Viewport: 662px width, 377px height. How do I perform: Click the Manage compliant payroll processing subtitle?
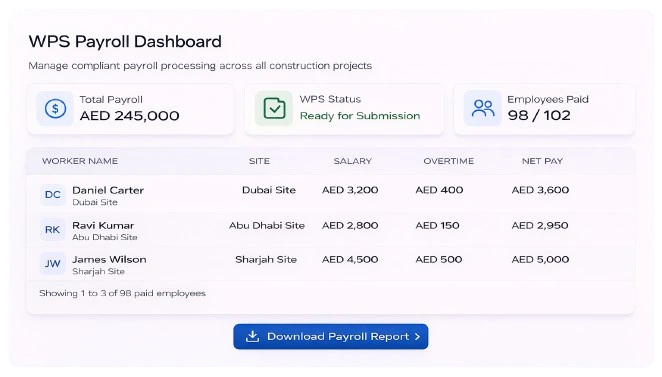[x=200, y=66]
